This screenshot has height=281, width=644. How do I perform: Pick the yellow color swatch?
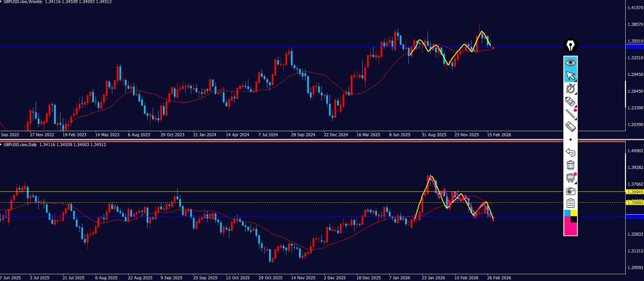point(574,213)
